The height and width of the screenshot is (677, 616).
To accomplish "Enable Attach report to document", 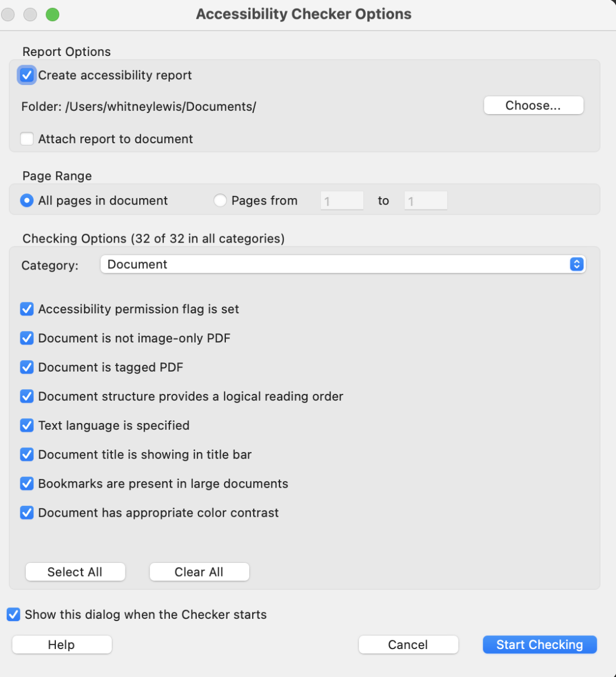I will coord(27,139).
